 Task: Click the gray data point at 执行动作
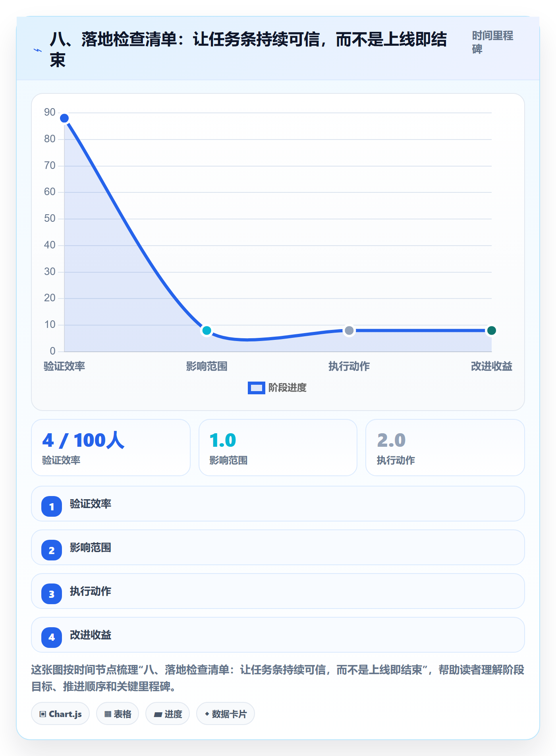click(349, 330)
